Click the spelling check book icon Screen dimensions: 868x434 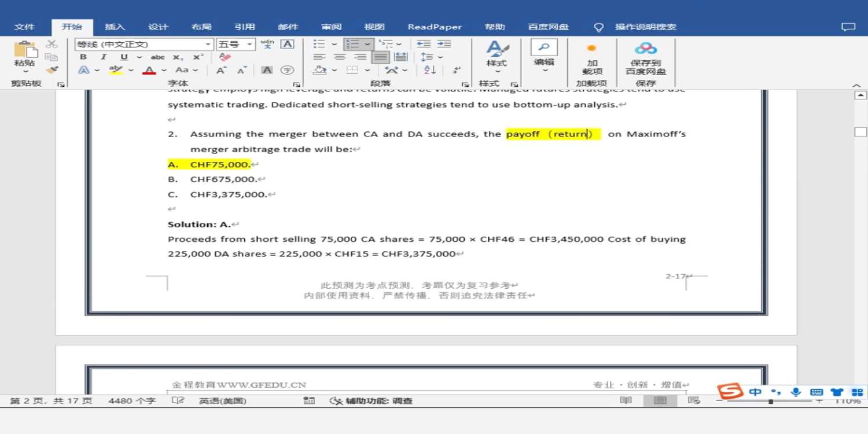(179, 400)
